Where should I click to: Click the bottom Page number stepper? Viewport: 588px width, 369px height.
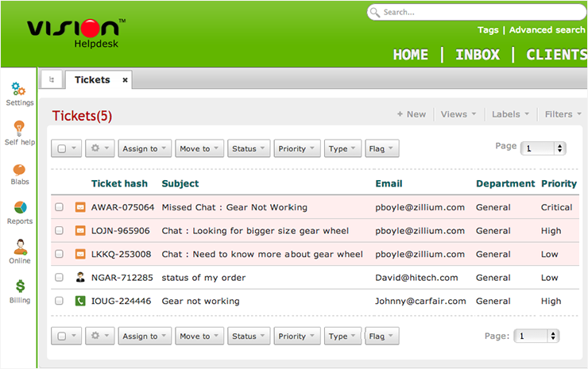click(553, 336)
